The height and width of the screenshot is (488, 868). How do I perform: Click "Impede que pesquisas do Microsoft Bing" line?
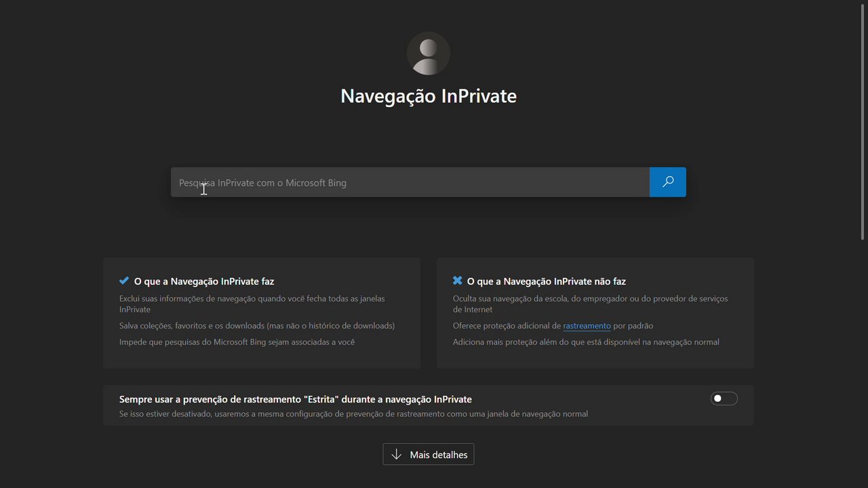point(237,342)
